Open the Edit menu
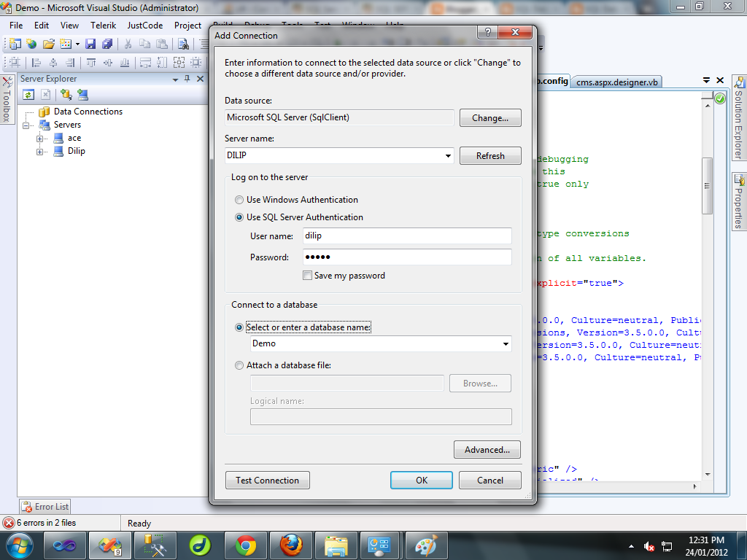 42,26
